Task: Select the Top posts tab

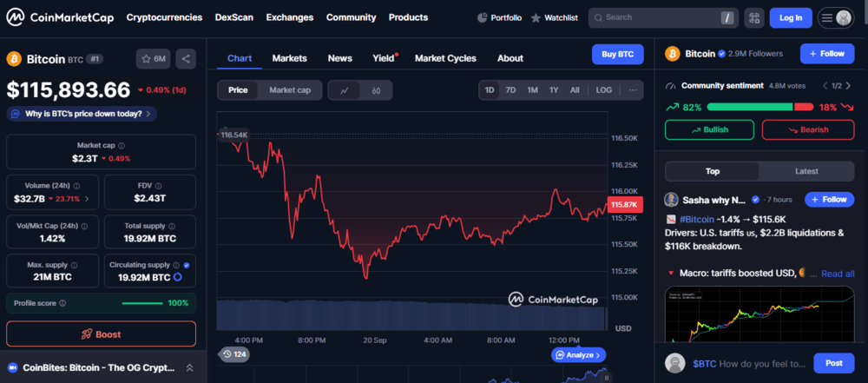Action: click(713, 171)
